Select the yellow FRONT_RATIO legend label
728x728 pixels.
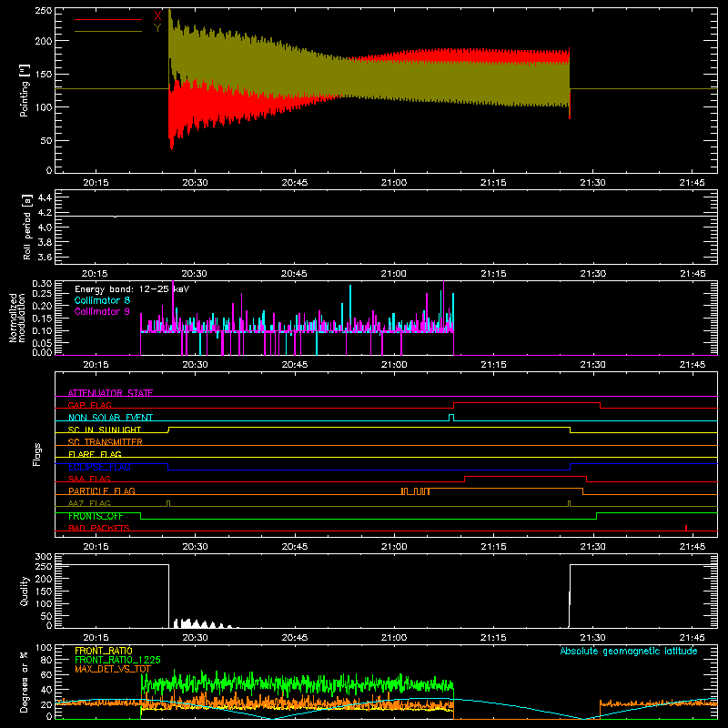104,651
